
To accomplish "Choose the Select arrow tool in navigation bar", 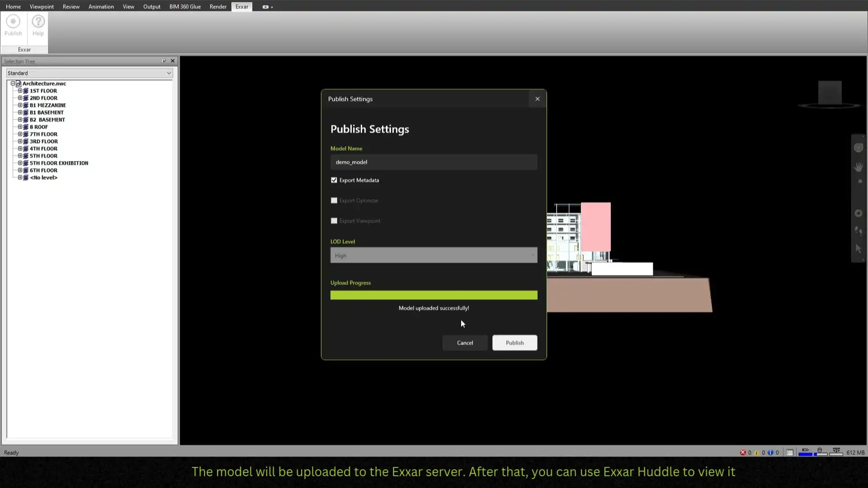I will pyautogui.click(x=859, y=249).
